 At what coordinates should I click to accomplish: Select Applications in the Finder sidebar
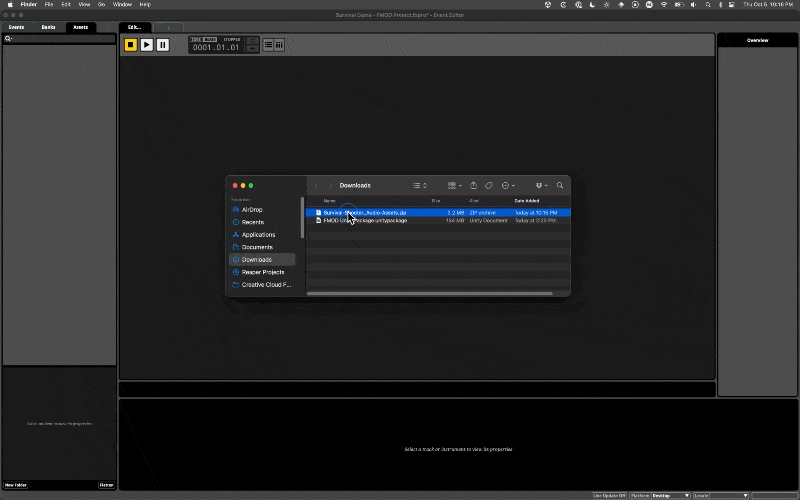[258, 234]
